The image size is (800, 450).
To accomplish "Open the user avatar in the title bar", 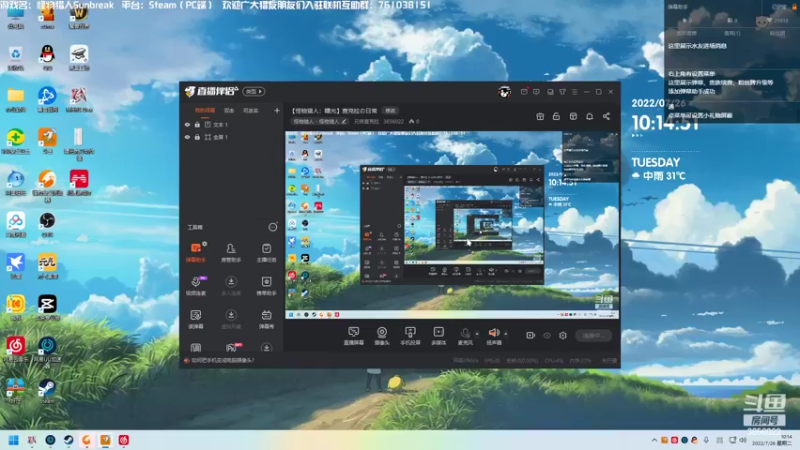I will pos(504,92).
